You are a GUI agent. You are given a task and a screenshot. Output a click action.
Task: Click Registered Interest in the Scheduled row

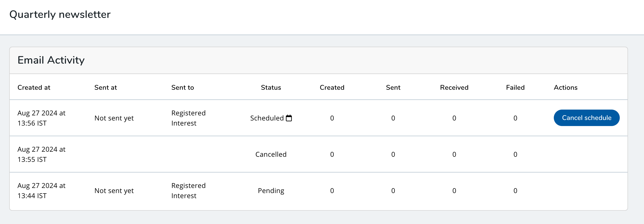[x=188, y=118]
